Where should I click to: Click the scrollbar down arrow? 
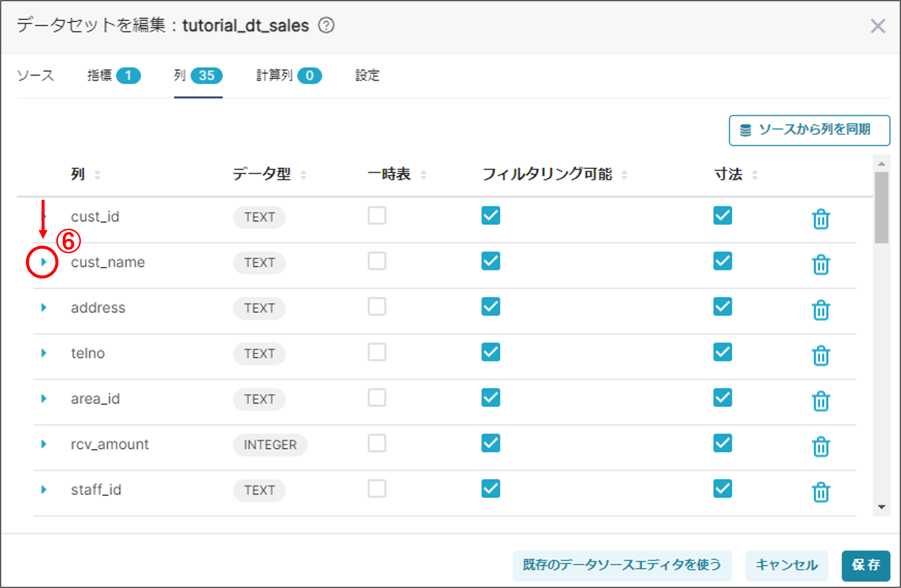[882, 507]
